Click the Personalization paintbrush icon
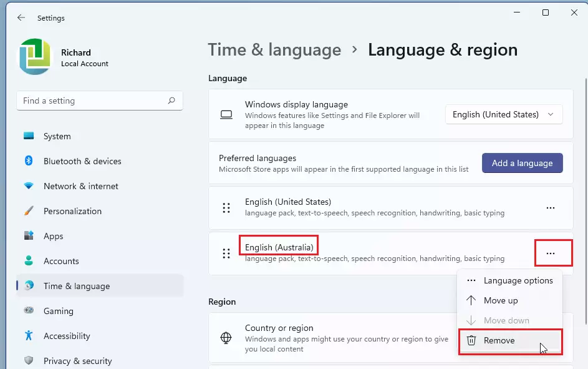 coord(29,210)
